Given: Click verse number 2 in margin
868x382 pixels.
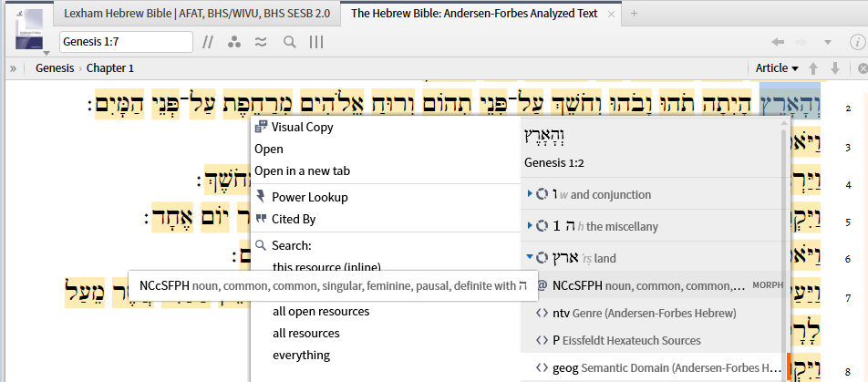Looking at the screenshot, I should pyautogui.click(x=848, y=108).
